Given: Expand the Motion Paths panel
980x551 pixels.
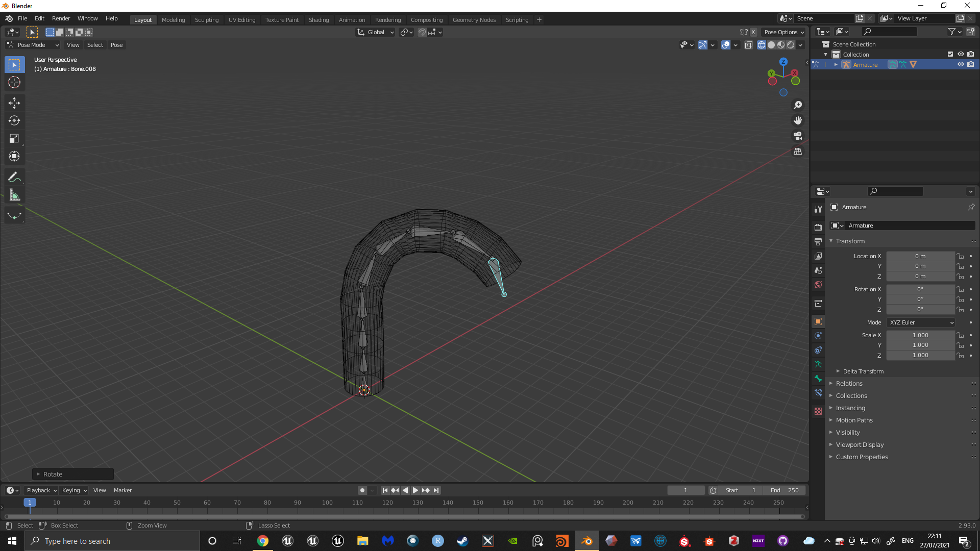Looking at the screenshot, I should click(854, 420).
